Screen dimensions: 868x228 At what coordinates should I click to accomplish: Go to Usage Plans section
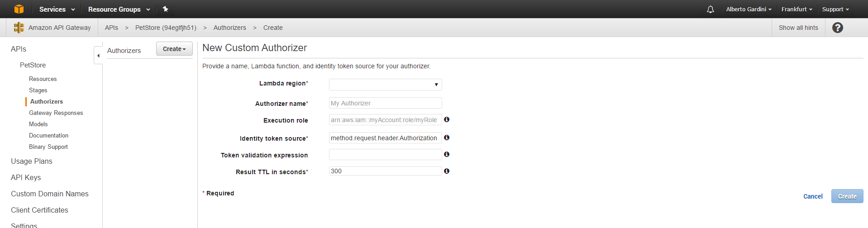pos(32,161)
